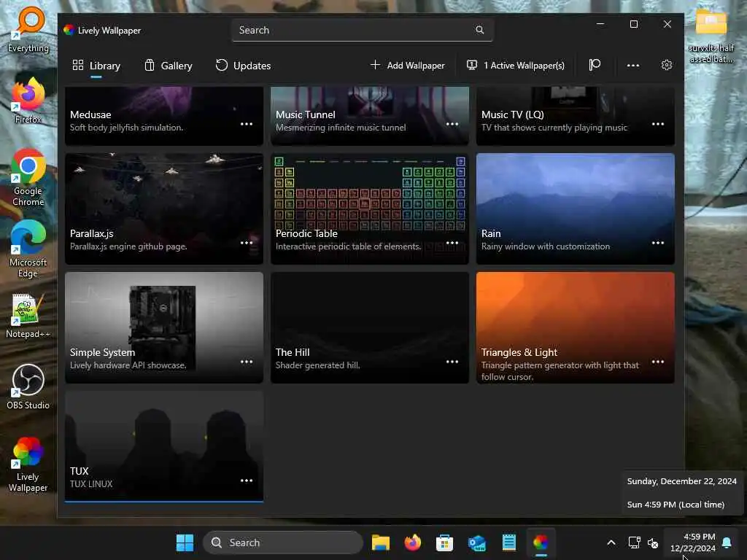Viewport: 747px width, 560px height.
Task: Select The Hill wallpaper thumbnail
Action: 370,327
